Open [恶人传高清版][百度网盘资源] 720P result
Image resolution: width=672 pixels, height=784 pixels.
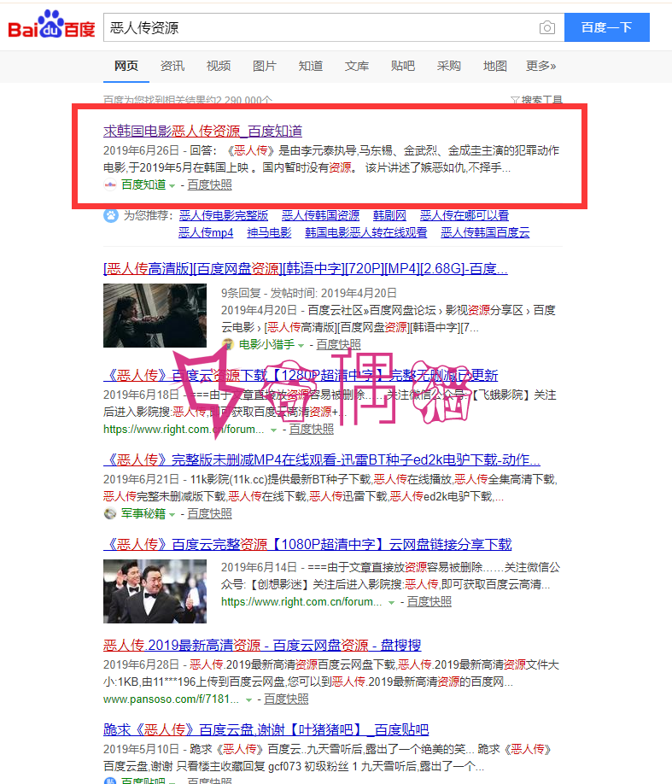point(306,268)
